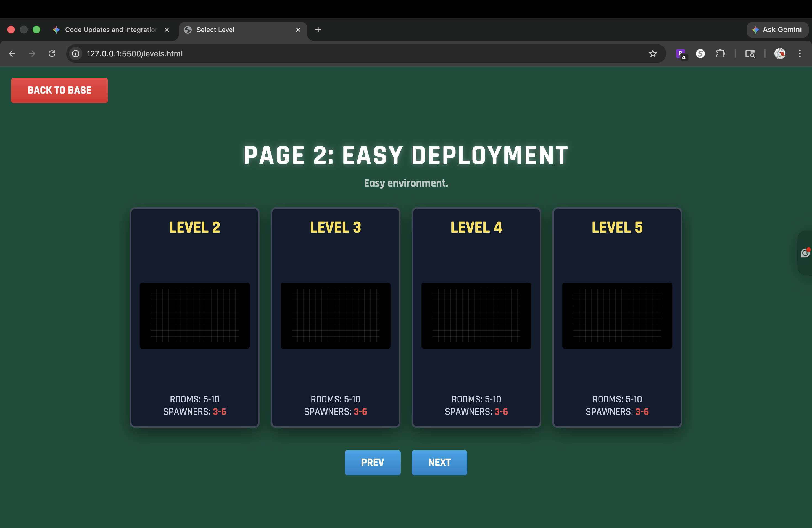
Task: Bookmark this page with the star icon
Action: click(x=652, y=54)
